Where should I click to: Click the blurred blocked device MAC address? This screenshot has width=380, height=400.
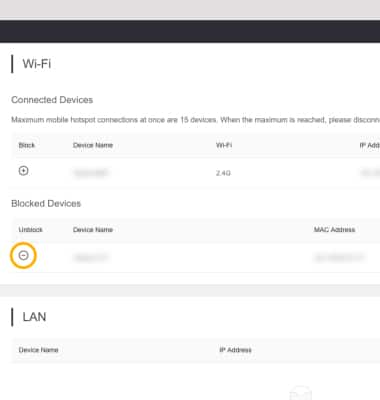tap(339, 258)
